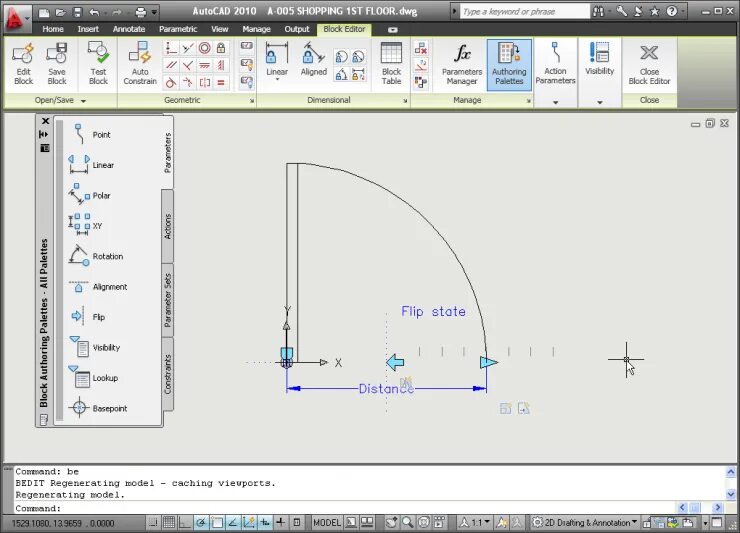Close the Block Authoring Palettes panel

[45, 121]
